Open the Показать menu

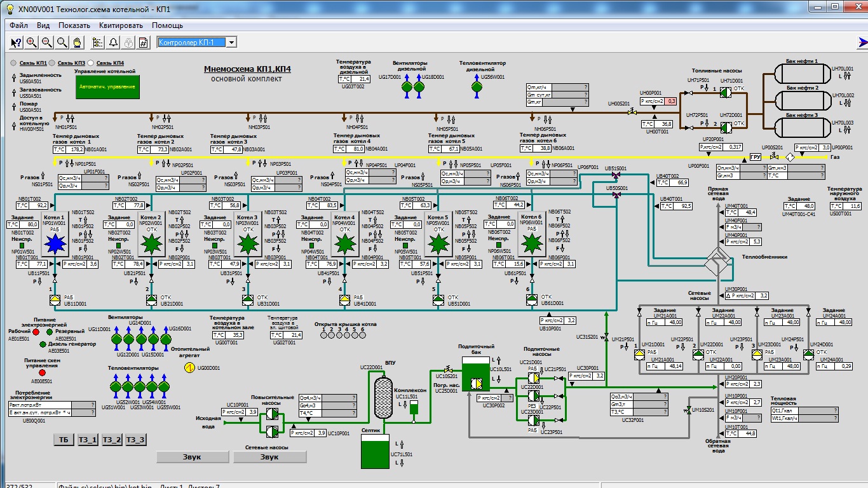(x=74, y=25)
